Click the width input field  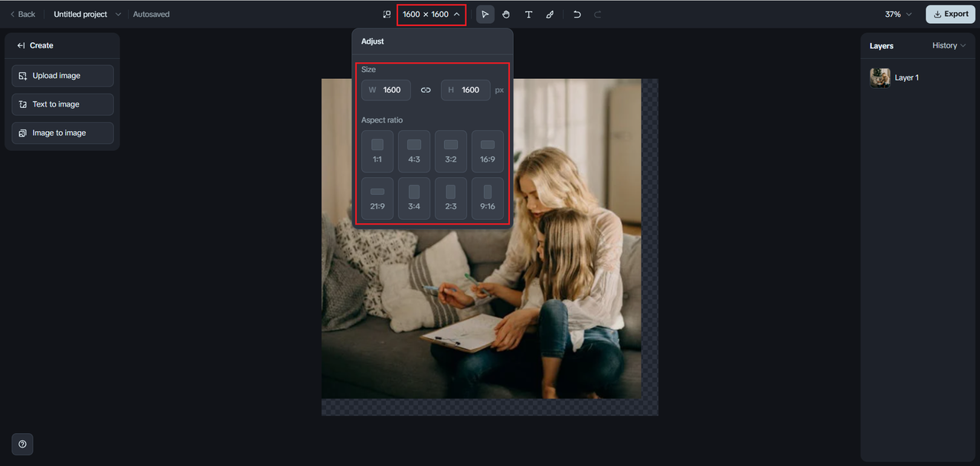(386, 90)
